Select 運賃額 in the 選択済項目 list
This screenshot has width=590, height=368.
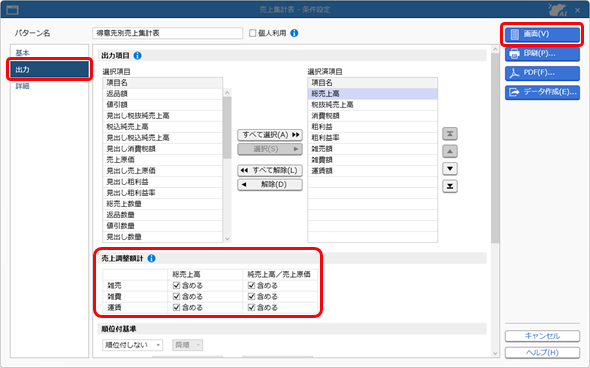coord(373,171)
